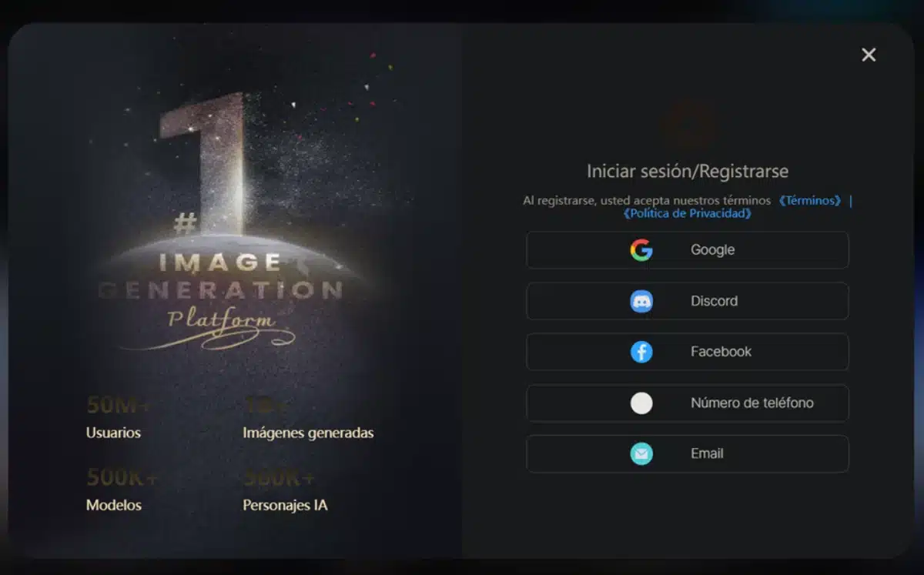Click the Imágenes generadas statistic label

point(308,433)
